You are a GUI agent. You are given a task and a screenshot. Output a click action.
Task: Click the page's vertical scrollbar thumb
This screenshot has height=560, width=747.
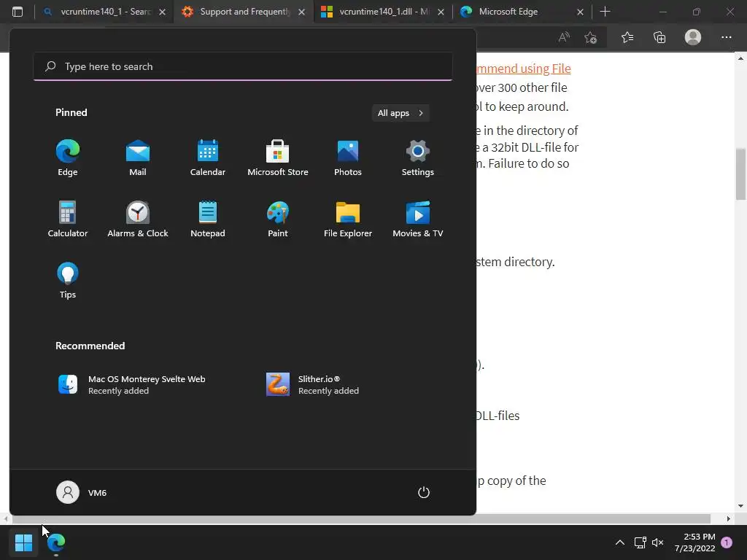point(740,174)
